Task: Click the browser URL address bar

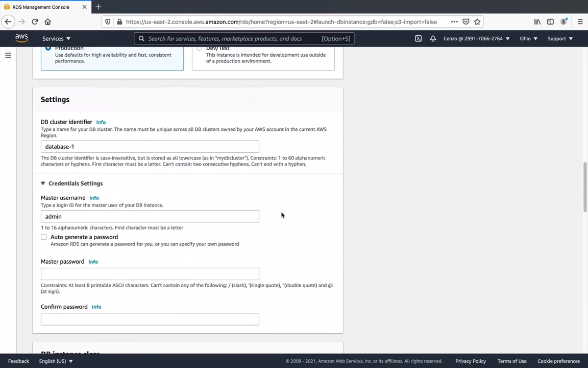Action: [281, 22]
